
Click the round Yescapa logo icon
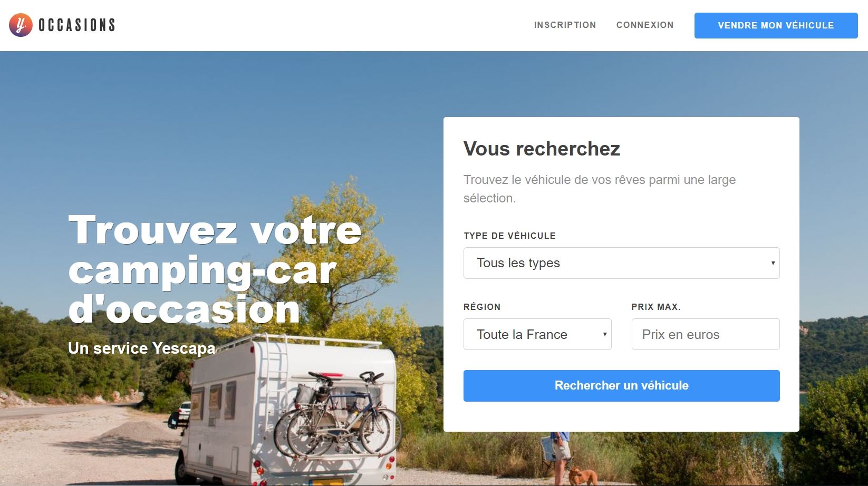[x=21, y=25]
